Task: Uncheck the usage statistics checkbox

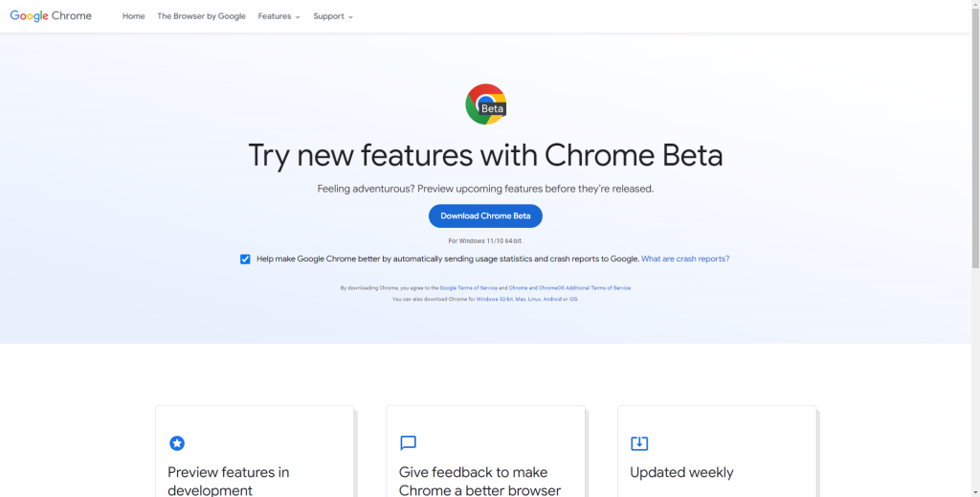Action: pyautogui.click(x=245, y=259)
